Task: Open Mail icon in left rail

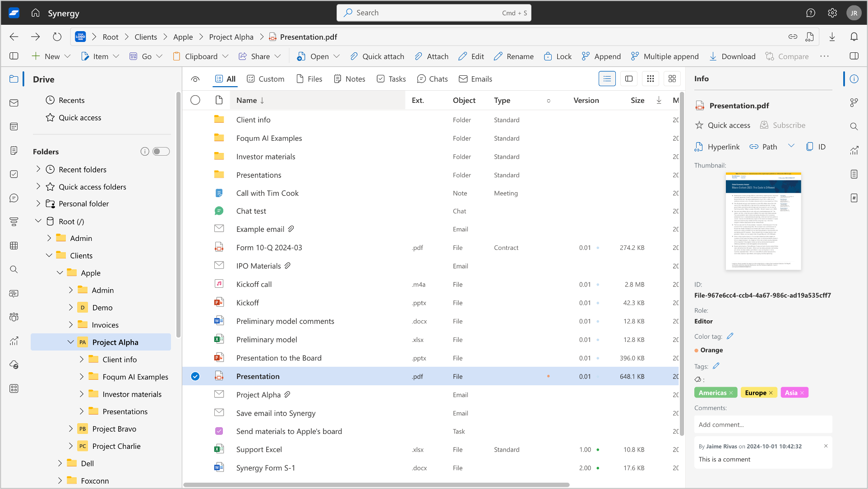Action: coord(14,103)
